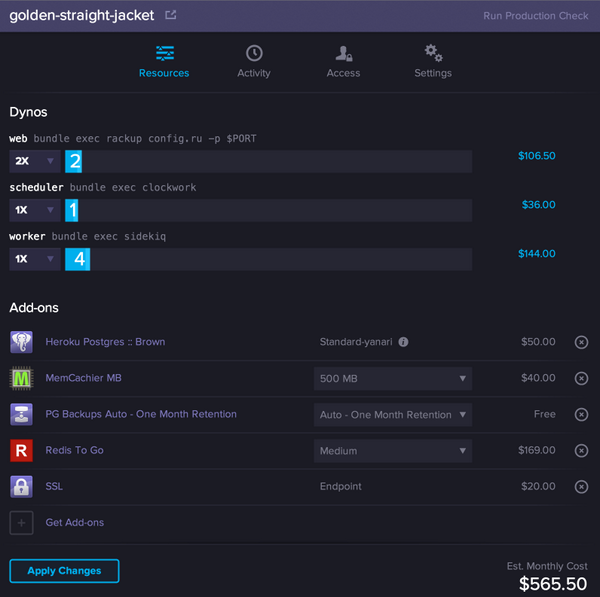600x597 pixels.
Task: Remove Redis To Go add-on
Action: (x=581, y=450)
